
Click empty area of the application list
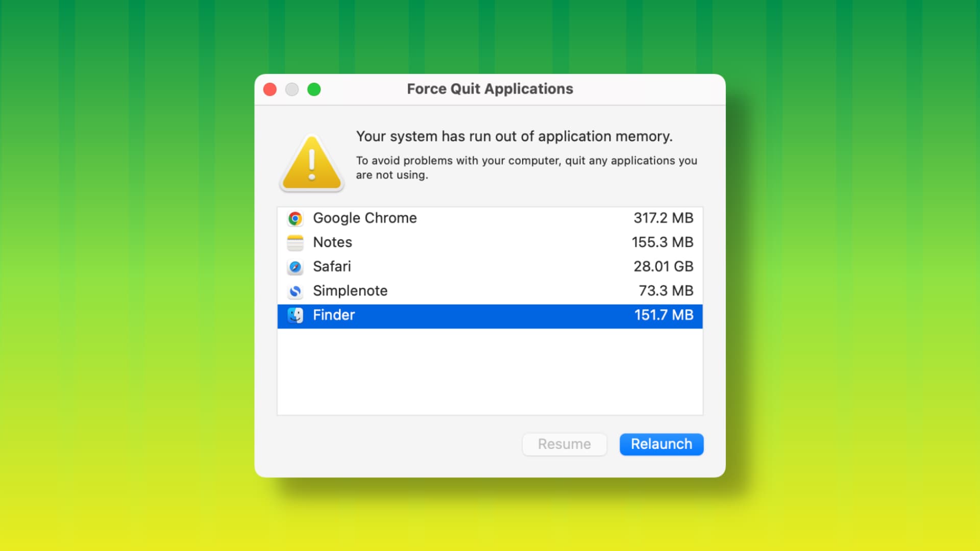[x=490, y=371]
